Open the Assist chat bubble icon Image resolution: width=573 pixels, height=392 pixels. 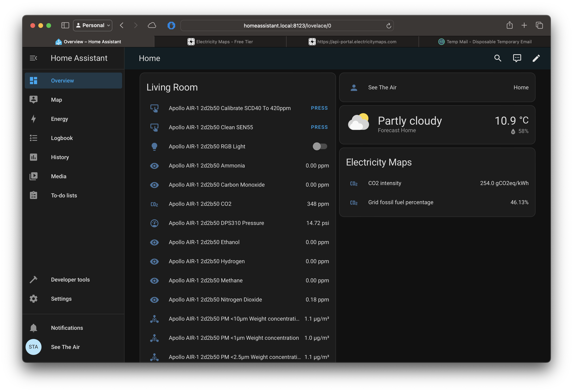point(517,58)
